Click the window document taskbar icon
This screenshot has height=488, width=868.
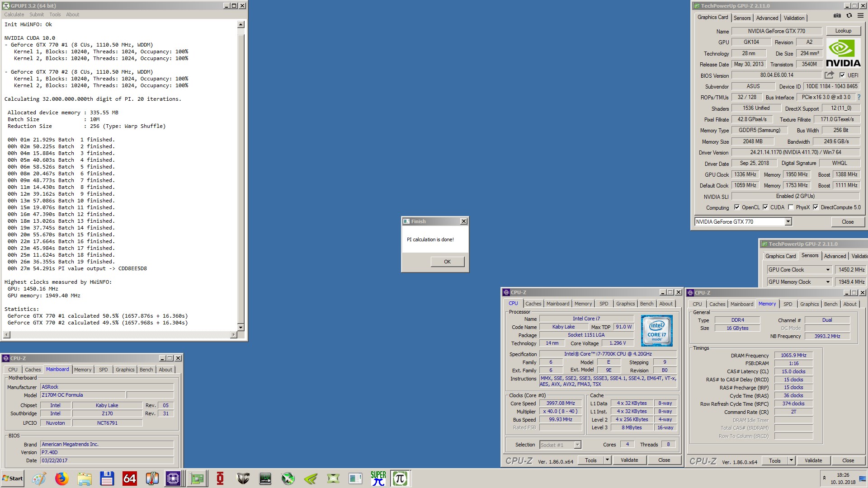[355, 479]
